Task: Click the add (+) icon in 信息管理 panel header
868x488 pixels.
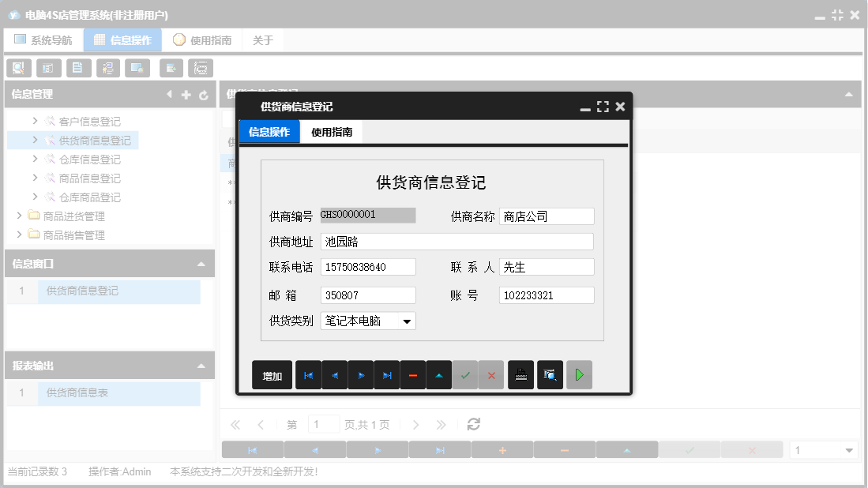Action: tap(186, 94)
